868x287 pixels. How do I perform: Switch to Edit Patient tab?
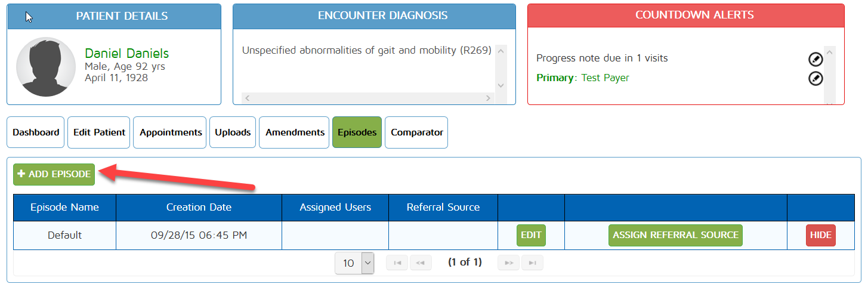99,132
